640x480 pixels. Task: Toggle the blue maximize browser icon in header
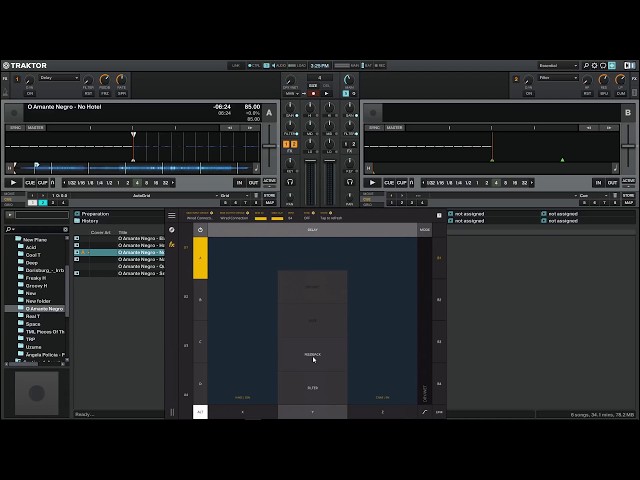pos(612,65)
